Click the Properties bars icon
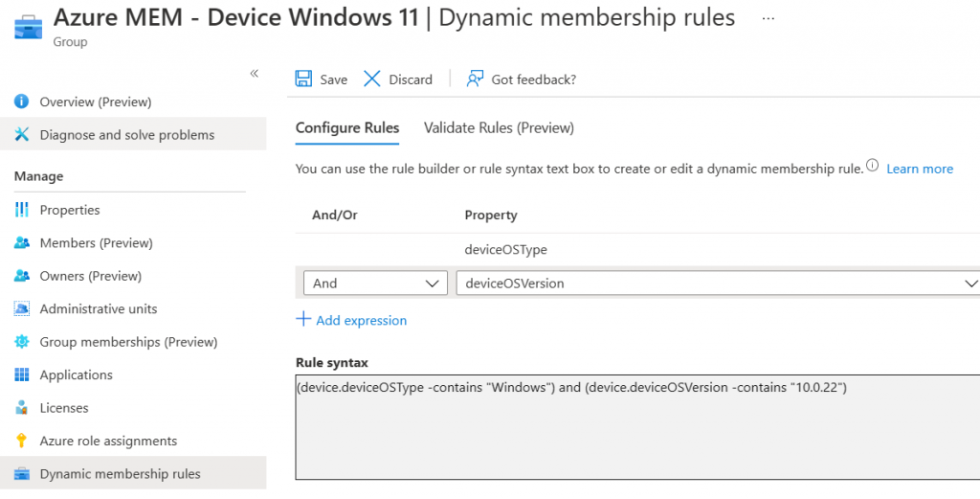 pyautogui.click(x=21, y=210)
